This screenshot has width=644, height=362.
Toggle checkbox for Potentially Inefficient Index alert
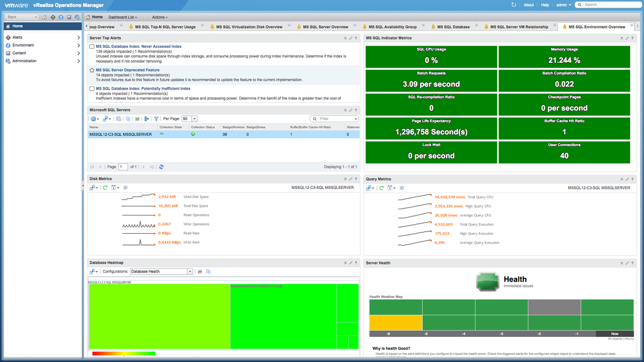92,88
